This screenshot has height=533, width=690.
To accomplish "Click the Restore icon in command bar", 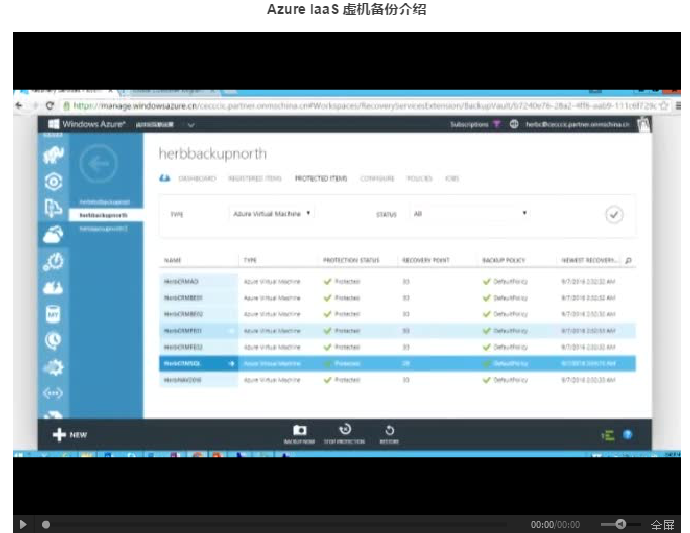I will (389, 430).
